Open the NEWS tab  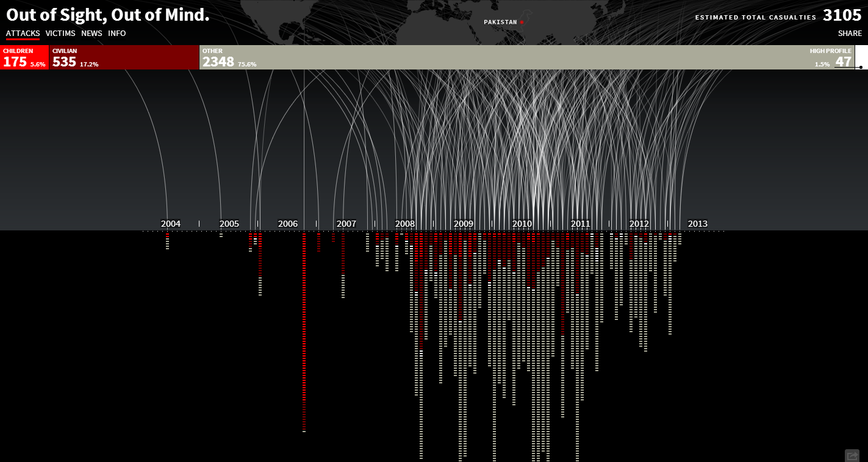(x=91, y=34)
